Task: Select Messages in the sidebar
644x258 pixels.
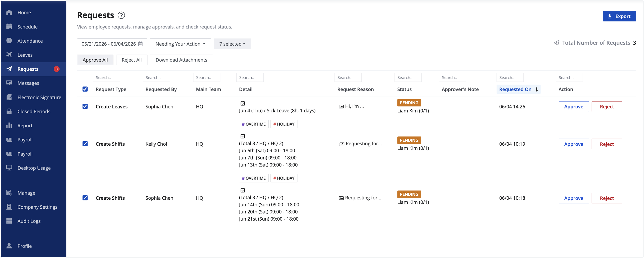Action: point(33,83)
